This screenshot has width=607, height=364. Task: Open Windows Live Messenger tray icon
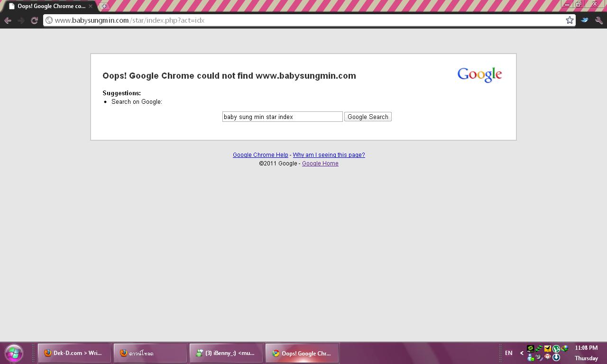[531, 357]
